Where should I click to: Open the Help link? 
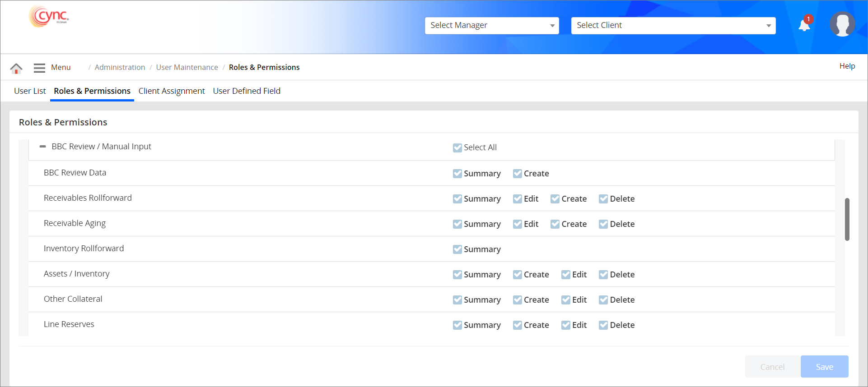point(847,66)
